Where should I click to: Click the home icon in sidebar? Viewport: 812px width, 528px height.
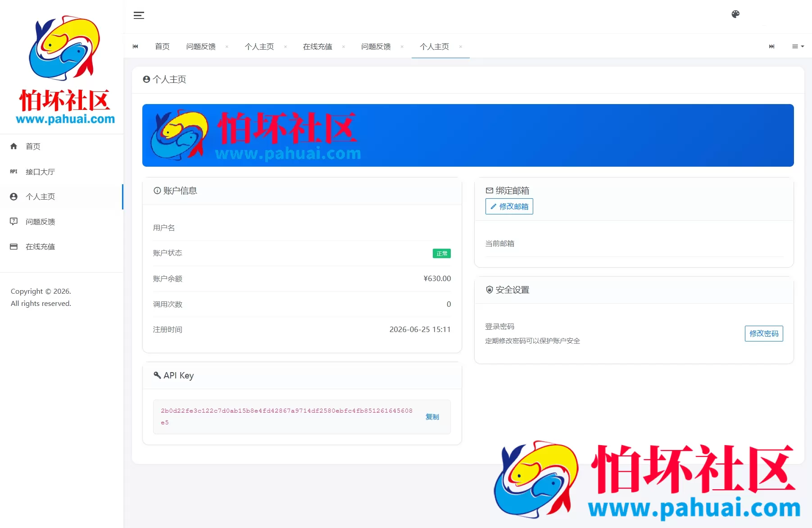pos(14,146)
